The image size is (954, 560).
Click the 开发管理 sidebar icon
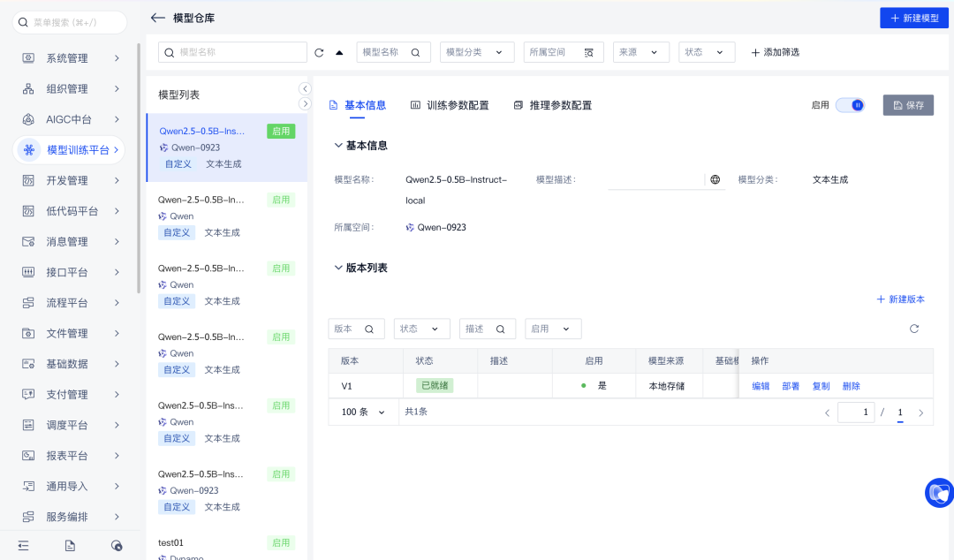click(x=28, y=181)
